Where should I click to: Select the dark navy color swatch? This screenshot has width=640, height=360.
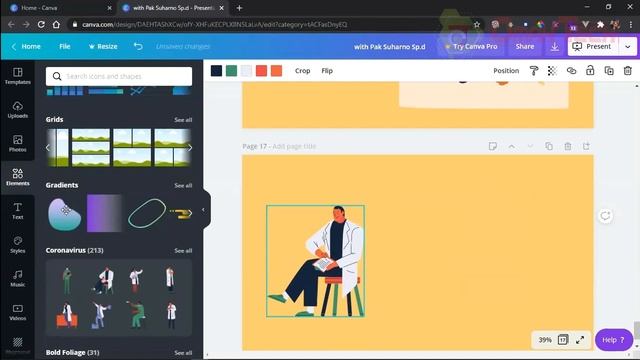click(x=216, y=71)
